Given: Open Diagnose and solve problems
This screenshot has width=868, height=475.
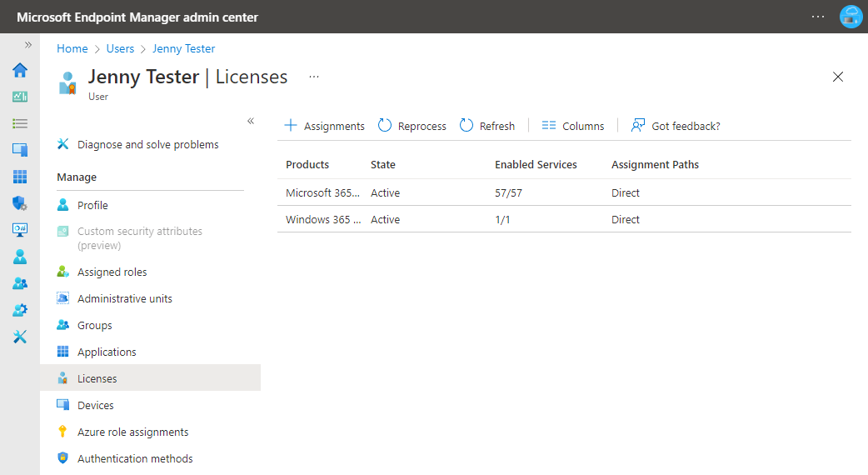Looking at the screenshot, I should (x=137, y=144).
